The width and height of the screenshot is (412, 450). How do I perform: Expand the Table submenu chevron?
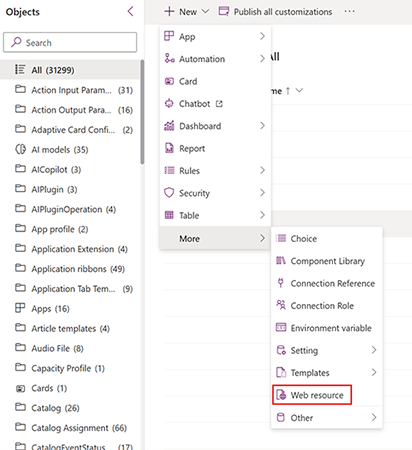point(262,215)
